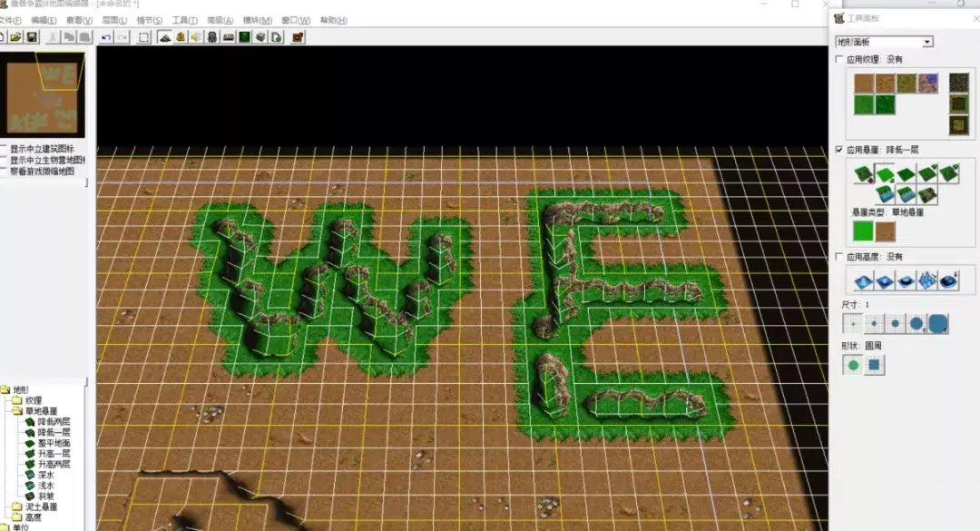The height and width of the screenshot is (531, 980).
Task: Select the shallow water cliff tool
Action: pos(906,194)
